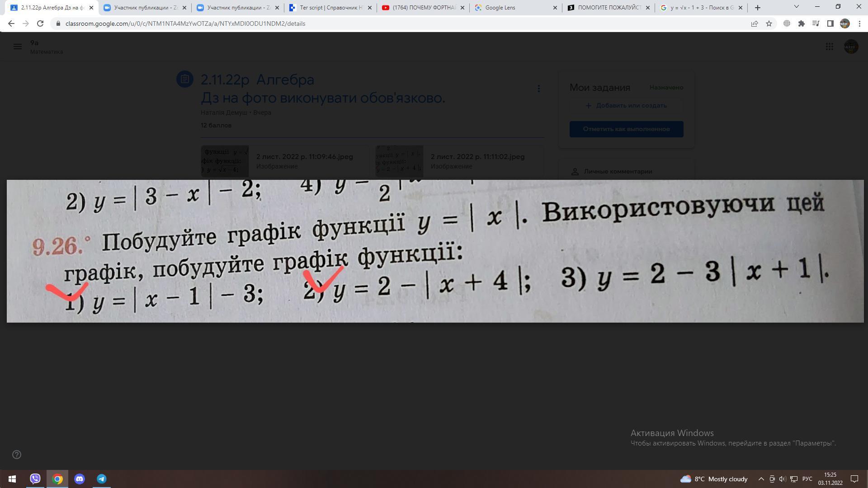Open the 11:09:46.jpeg attachment thumbnail
This screenshot has width=868, height=488.
(x=225, y=161)
